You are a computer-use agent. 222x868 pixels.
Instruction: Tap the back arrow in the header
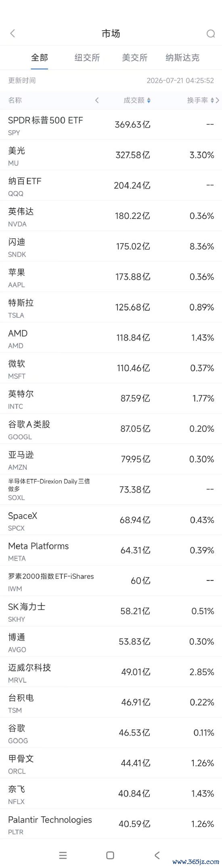13,33
